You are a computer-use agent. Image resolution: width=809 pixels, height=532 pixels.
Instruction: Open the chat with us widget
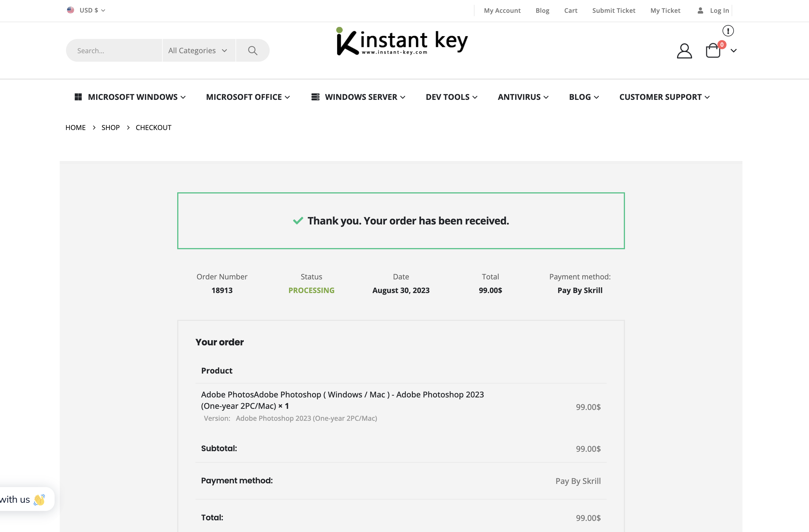pyautogui.click(x=24, y=499)
